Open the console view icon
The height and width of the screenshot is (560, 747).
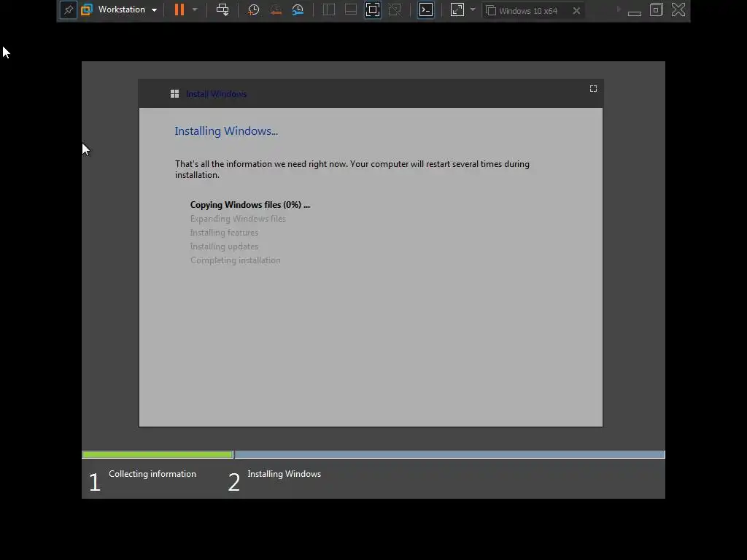[426, 9]
